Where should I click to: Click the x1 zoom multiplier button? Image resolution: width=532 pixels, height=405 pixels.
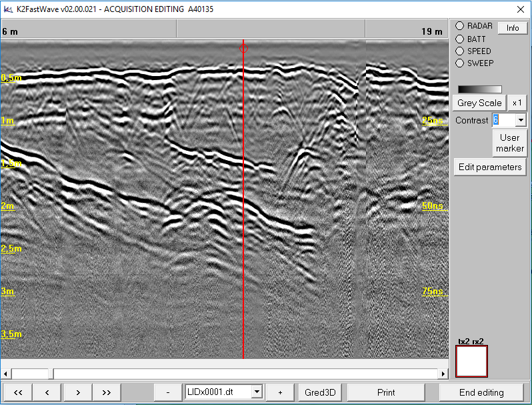(x=517, y=103)
